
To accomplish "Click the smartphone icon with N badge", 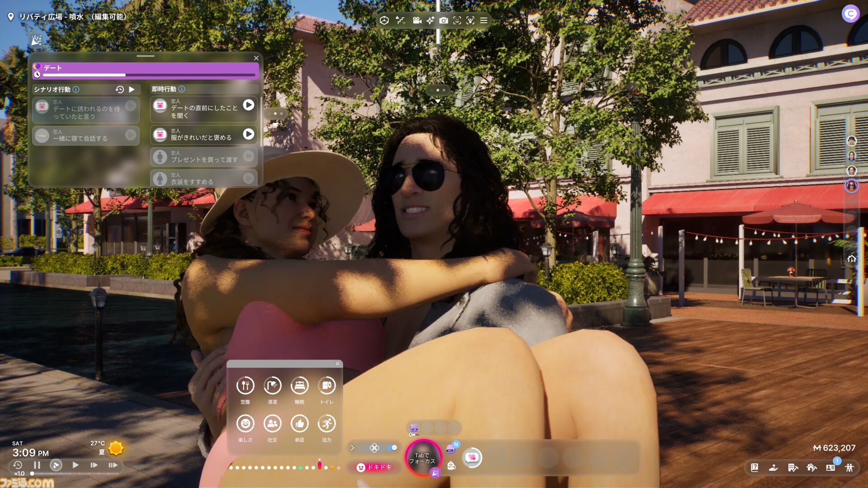I will coord(450,448).
